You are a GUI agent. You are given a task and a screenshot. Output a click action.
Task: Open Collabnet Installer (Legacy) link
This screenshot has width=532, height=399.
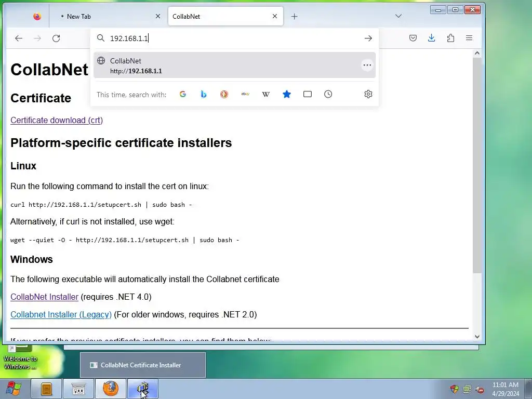pyautogui.click(x=61, y=314)
